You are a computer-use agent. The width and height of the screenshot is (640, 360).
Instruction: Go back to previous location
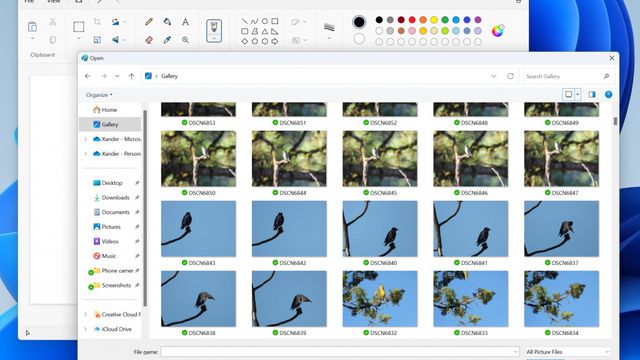point(87,76)
